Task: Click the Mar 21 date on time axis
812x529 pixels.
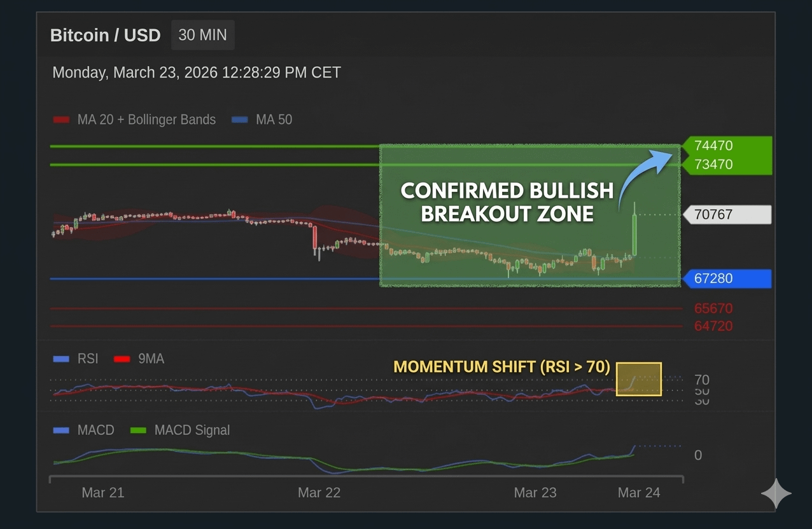Action: tap(103, 493)
